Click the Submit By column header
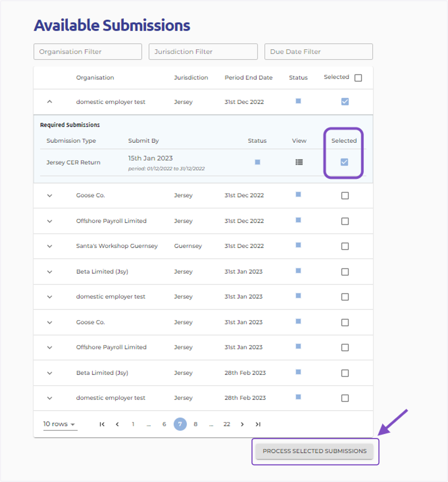This screenshot has width=448, height=482. [143, 141]
